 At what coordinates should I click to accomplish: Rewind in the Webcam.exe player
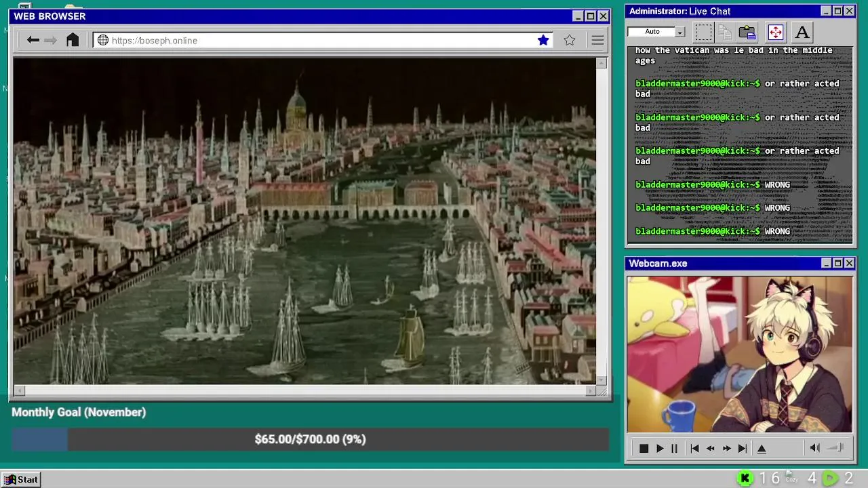click(x=710, y=448)
